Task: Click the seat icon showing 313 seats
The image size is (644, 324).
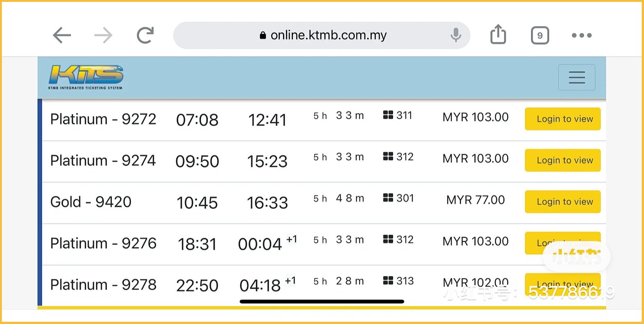Action: [x=388, y=280]
